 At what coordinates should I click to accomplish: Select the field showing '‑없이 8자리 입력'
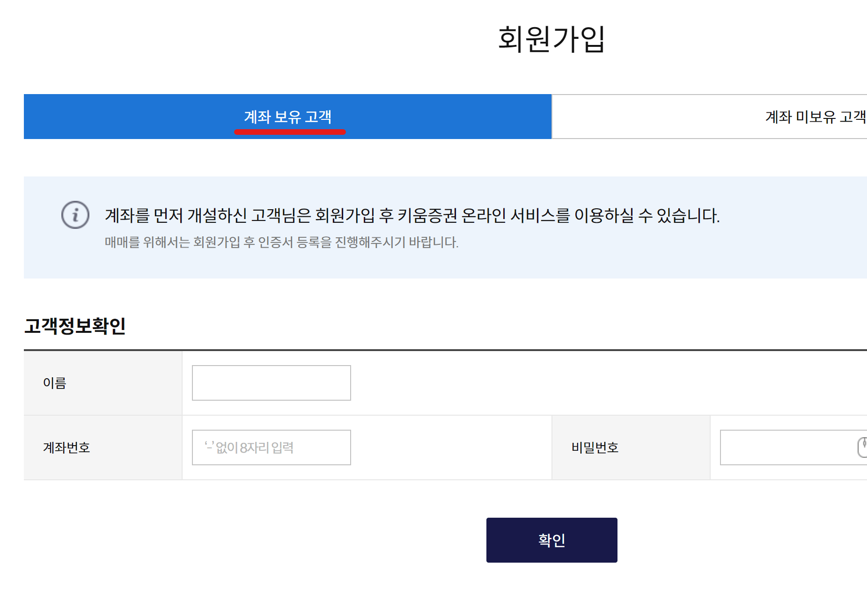click(x=271, y=447)
